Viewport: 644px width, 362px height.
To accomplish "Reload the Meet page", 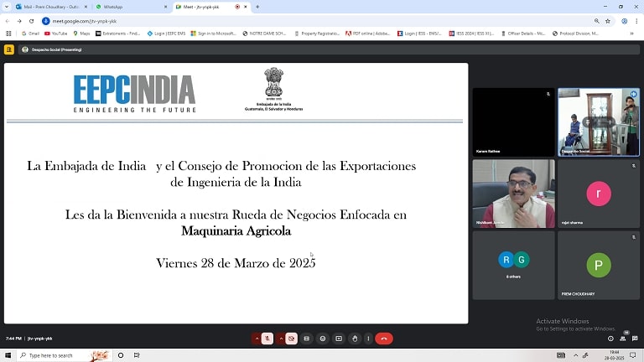I will click(x=31, y=21).
